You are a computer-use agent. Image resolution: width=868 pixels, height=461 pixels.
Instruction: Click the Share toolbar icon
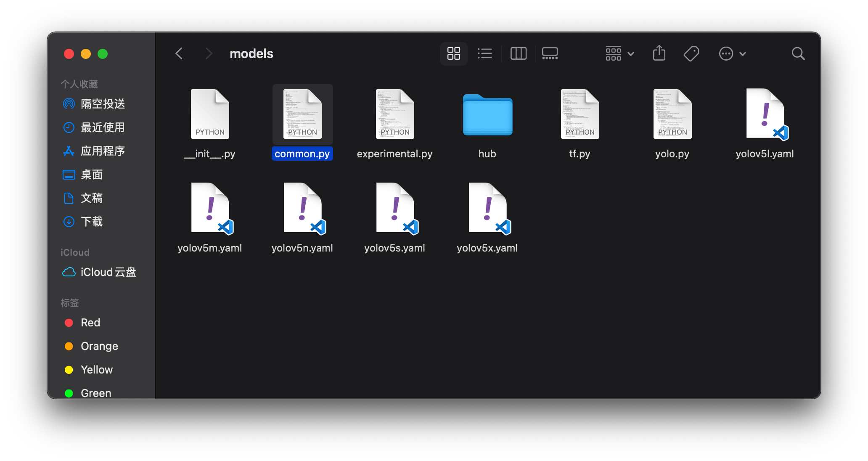click(659, 53)
